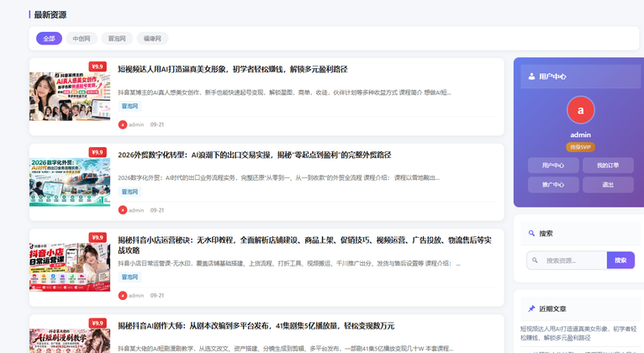Open thumbnail of 抖音小店运营 article
Image resolution: width=644 pixels, height=353 pixels.
pos(70,267)
